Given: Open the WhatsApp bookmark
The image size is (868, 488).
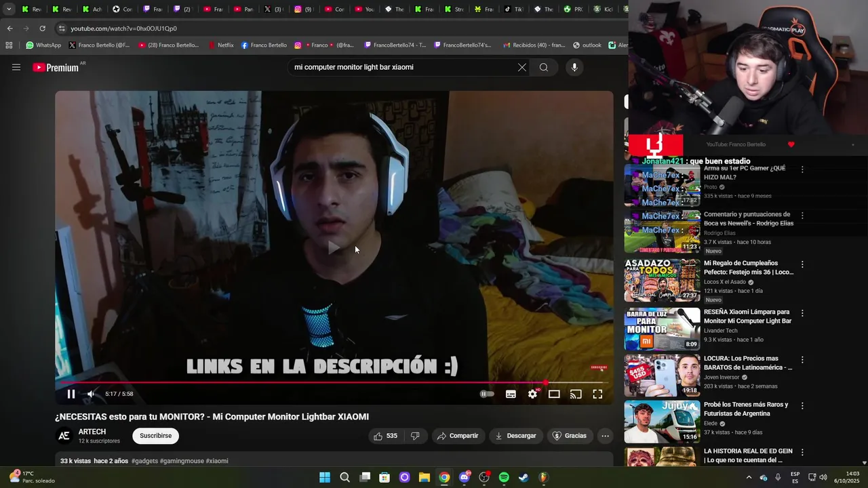Looking at the screenshot, I should point(43,45).
